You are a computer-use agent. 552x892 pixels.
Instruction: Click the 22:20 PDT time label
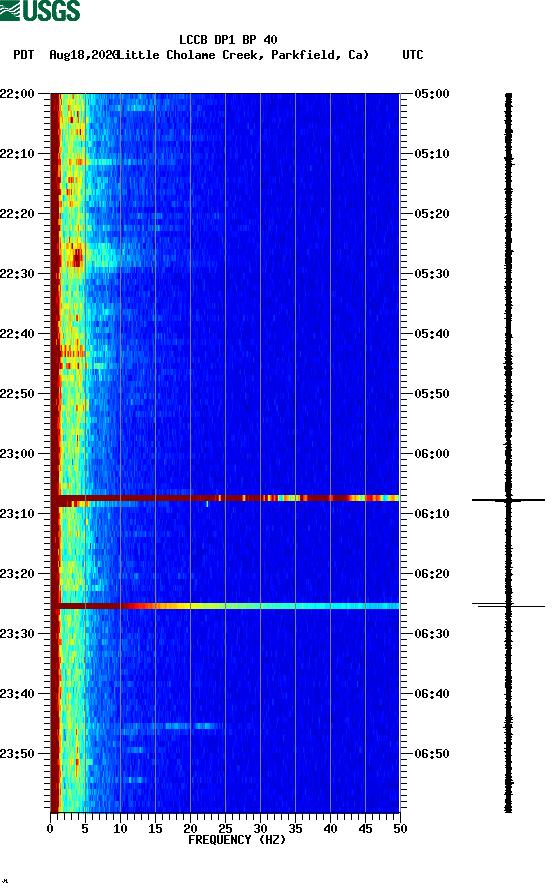click(x=17, y=214)
